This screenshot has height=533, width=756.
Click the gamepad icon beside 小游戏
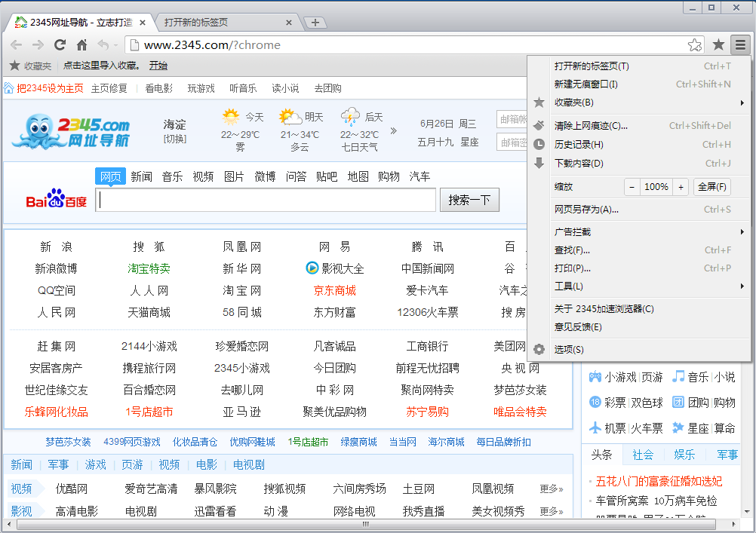pos(595,376)
